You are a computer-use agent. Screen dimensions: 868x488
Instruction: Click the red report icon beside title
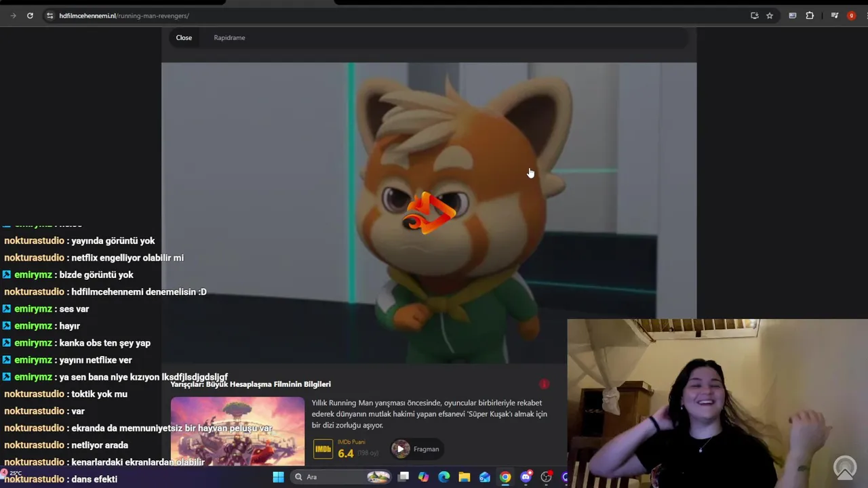pyautogui.click(x=544, y=384)
